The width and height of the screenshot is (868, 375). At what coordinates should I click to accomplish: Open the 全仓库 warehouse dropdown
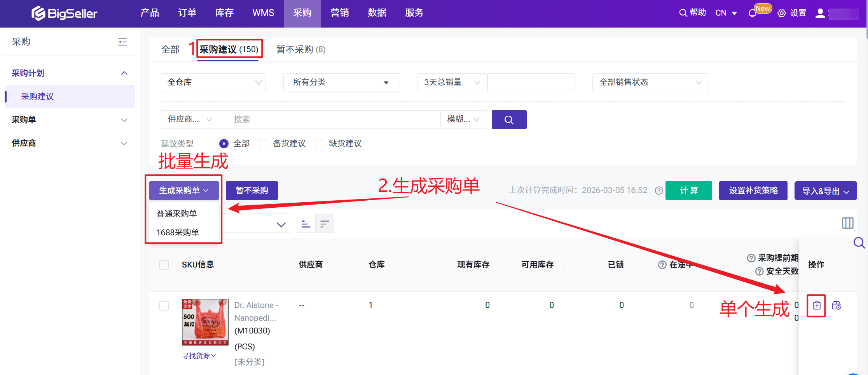tap(213, 82)
